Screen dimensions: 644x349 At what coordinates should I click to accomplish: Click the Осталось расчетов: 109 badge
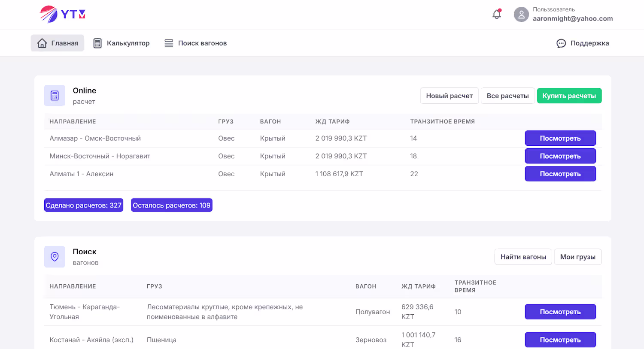click(x=171, y=205)
